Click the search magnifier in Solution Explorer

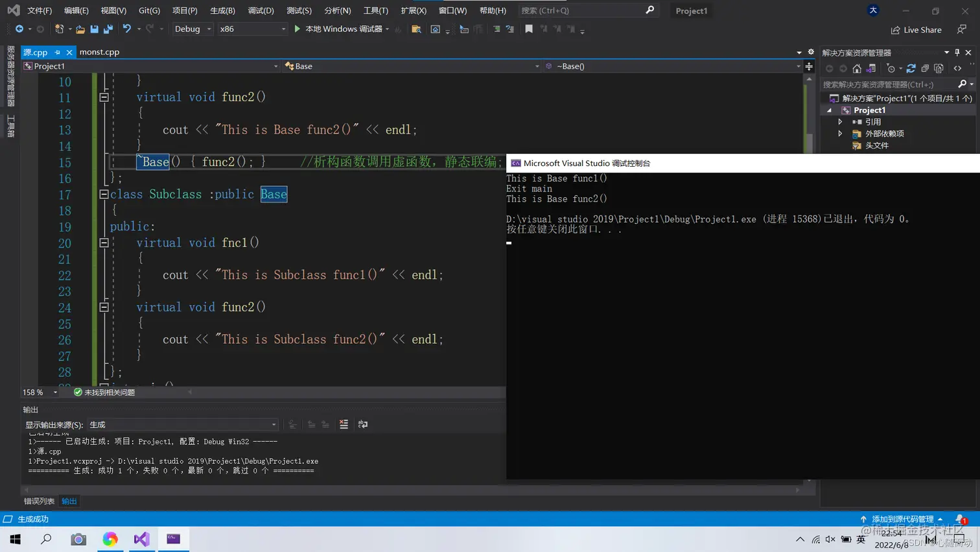pos(962,84)
